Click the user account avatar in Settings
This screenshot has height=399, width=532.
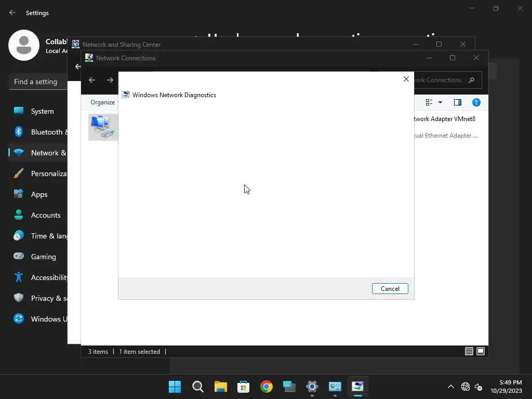24,45
